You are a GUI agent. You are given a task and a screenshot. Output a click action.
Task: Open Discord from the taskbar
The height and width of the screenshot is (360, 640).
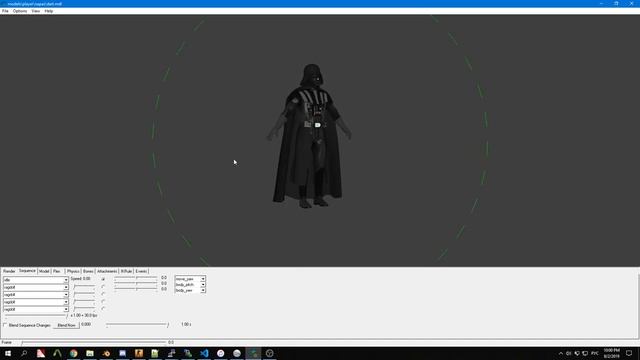tap(122, 353)
